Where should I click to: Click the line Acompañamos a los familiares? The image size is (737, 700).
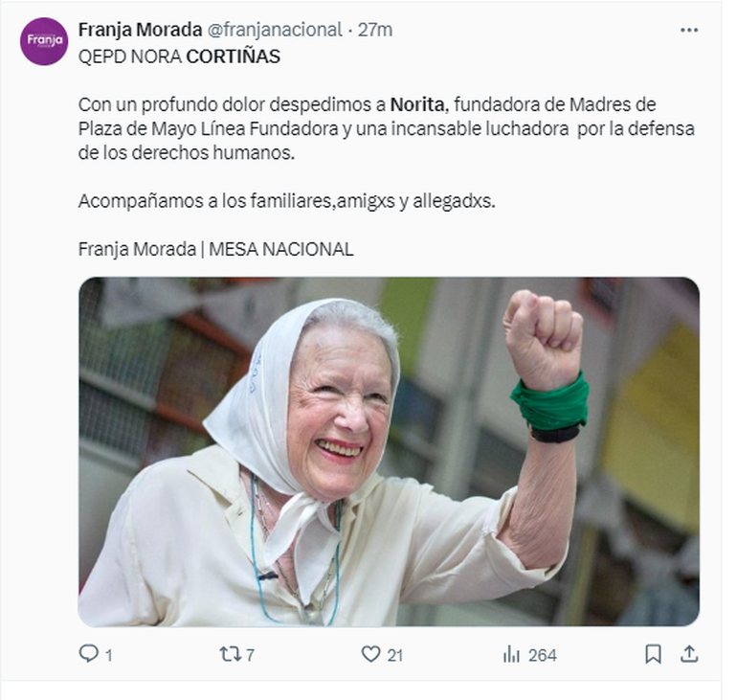287,201
